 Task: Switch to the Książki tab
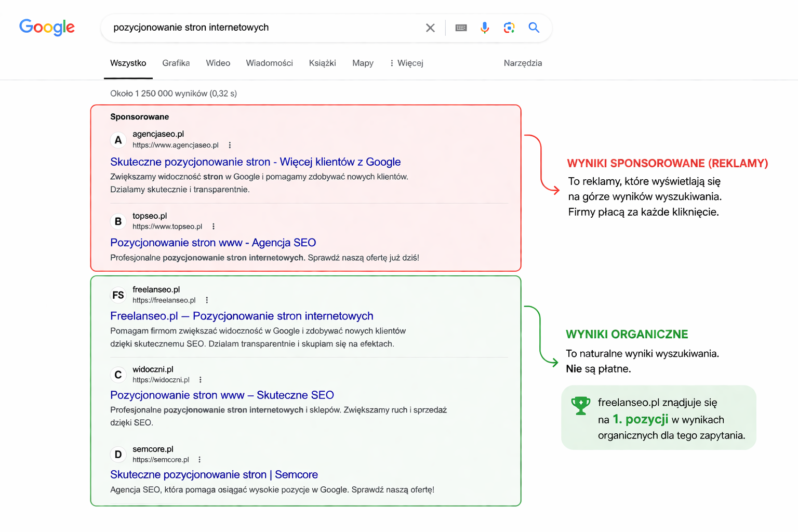323,63
